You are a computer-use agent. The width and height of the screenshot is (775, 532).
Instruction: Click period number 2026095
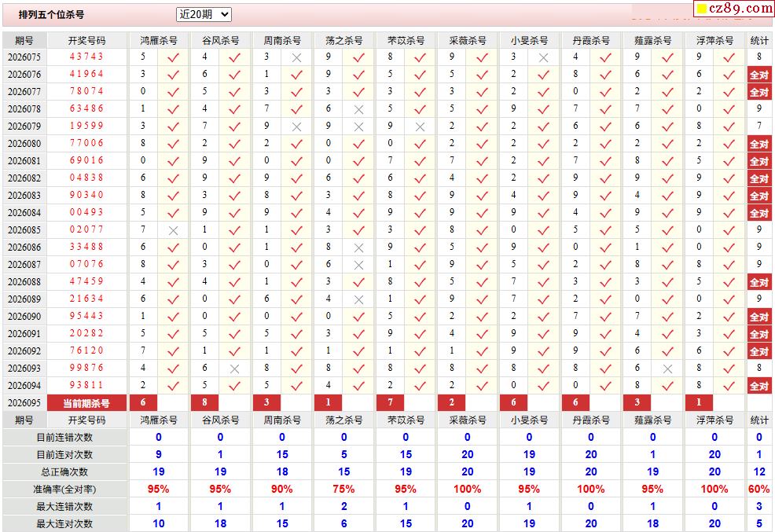pyautogui.click(x=24, y=403)
